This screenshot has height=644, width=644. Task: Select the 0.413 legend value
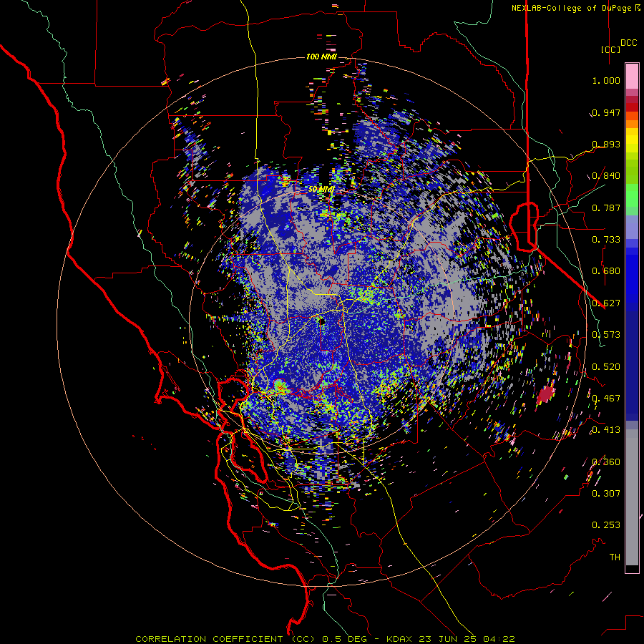click(606, 430)
